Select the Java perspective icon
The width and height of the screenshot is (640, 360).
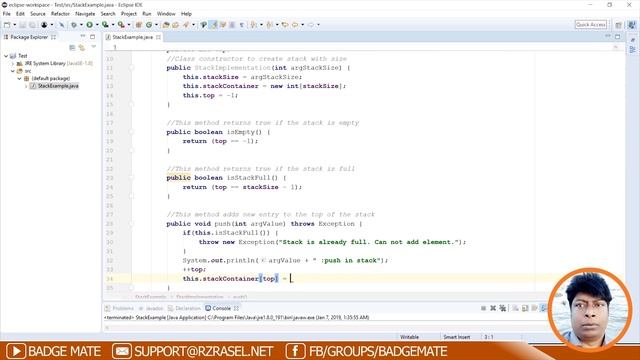[x=632, y=25]
